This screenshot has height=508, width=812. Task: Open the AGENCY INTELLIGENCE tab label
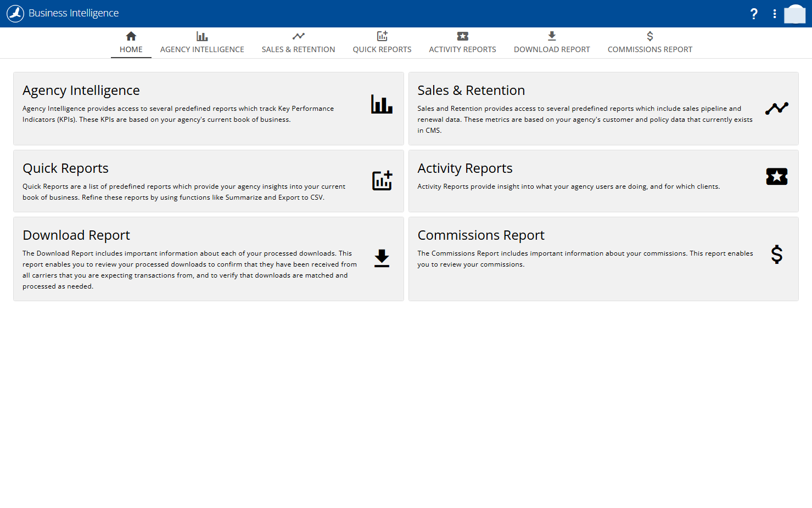202,49
